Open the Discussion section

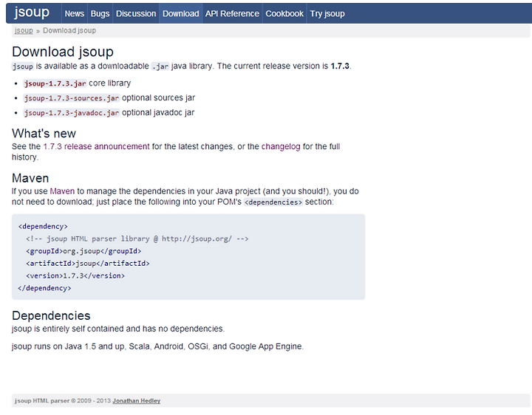pyautogui.click(x=136, y=13)
